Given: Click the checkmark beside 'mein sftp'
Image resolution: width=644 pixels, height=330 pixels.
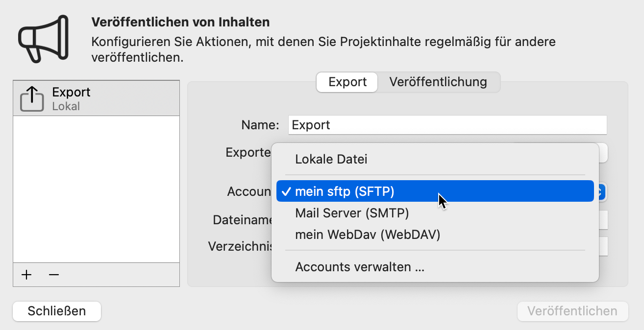Looking at the screenshot, I should click(x=286, y=191).
